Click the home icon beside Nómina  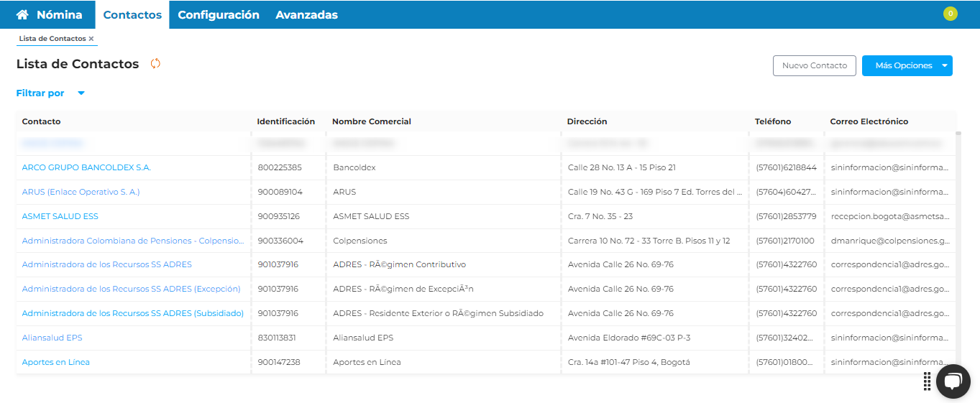(x=22, y=14)
